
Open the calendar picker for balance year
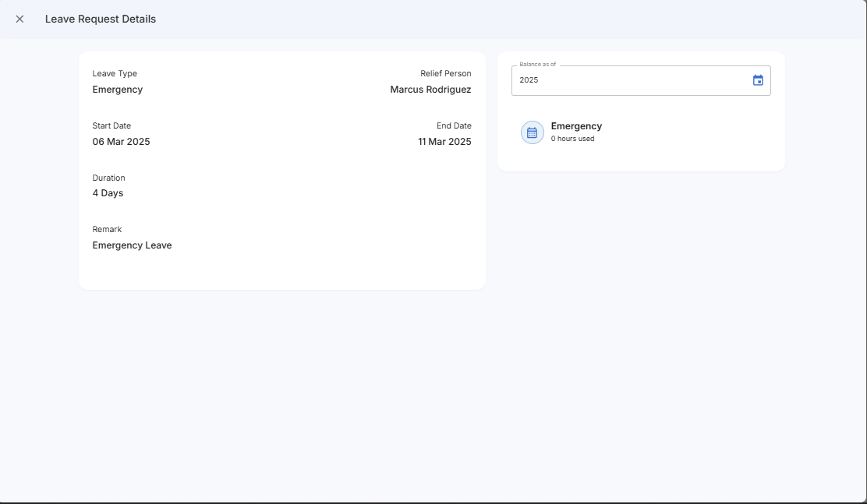click(758, 80)
